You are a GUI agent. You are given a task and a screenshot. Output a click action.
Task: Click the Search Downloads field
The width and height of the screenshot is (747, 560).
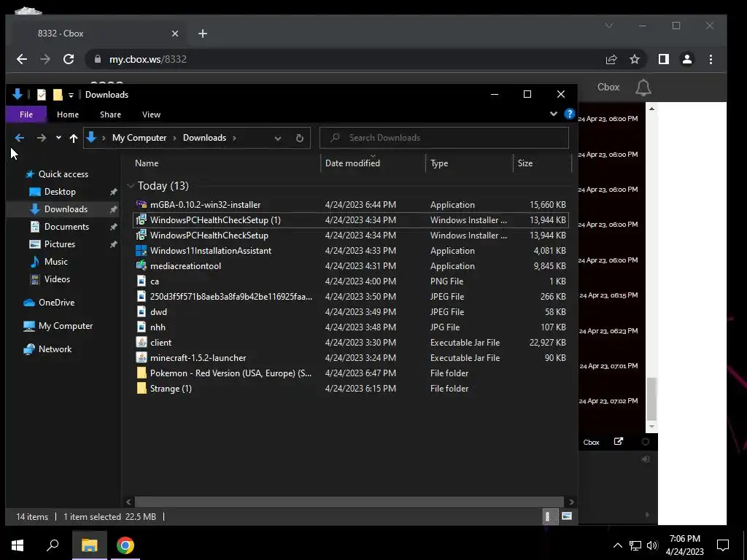[x=444, y=138]
